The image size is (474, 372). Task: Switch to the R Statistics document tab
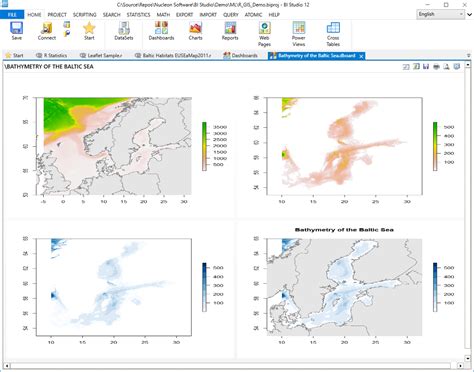52,56
